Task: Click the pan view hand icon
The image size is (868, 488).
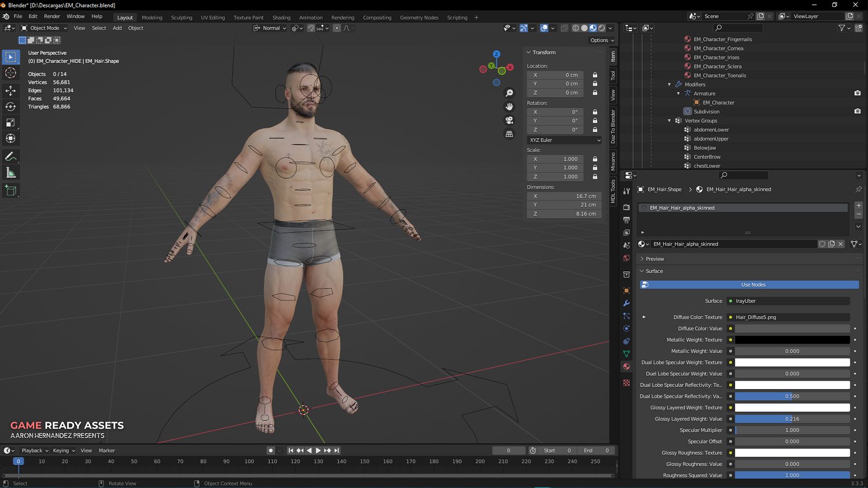Action: [509, 106]
